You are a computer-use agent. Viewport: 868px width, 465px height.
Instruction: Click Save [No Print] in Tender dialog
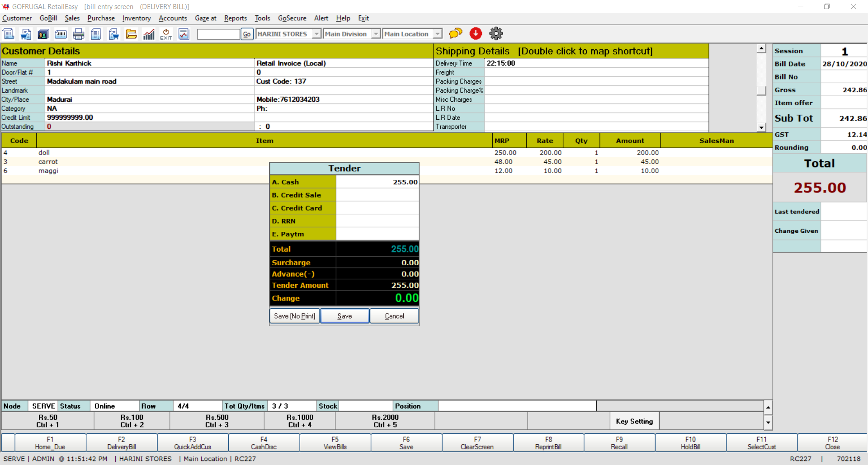[x=295, y=316]
